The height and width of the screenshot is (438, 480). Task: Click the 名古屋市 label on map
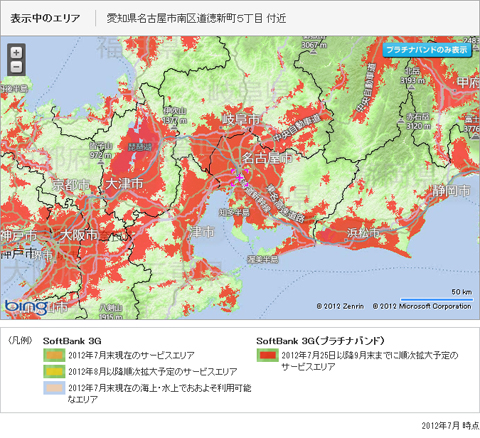267,158
